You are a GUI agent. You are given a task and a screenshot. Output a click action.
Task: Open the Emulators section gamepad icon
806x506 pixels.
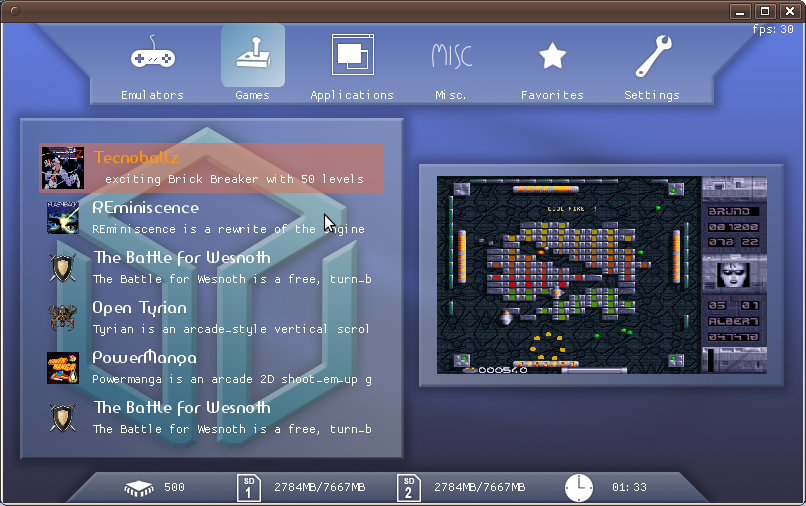(152, 56)
